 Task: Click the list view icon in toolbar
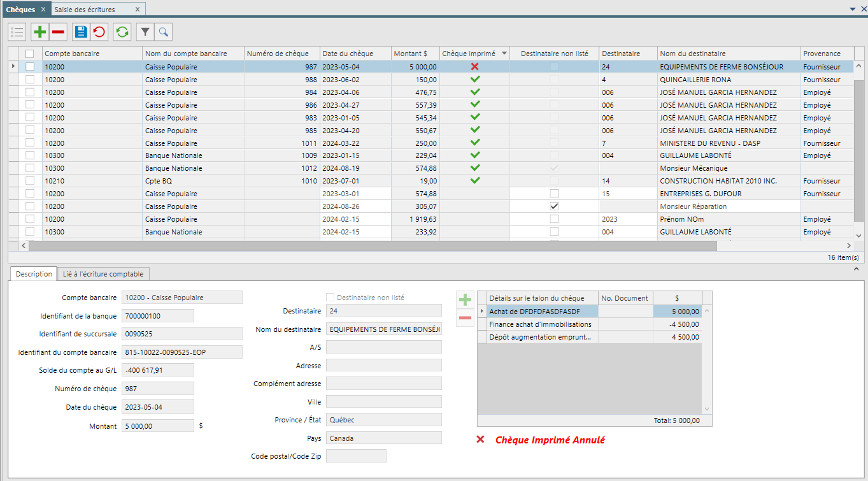[x=17, y=32]
